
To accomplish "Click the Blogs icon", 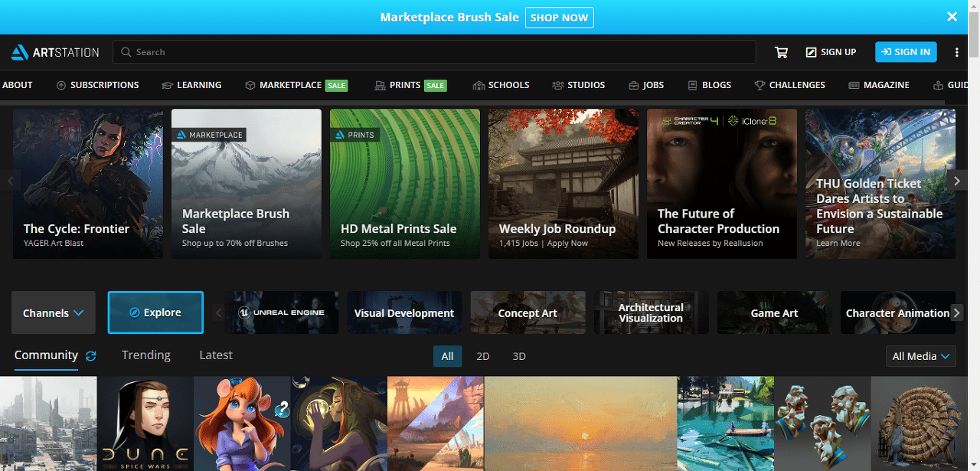I will point(692,85).
